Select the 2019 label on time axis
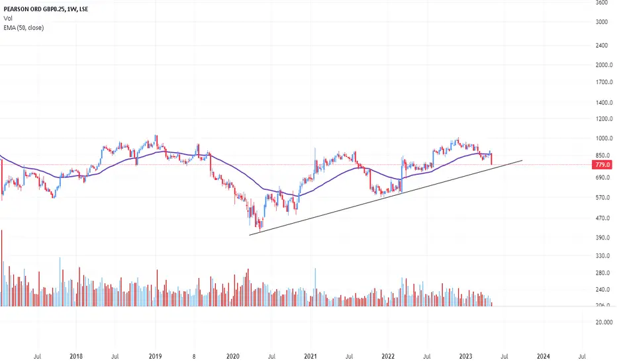Screen dimensions: 617x364 [155, 357]
